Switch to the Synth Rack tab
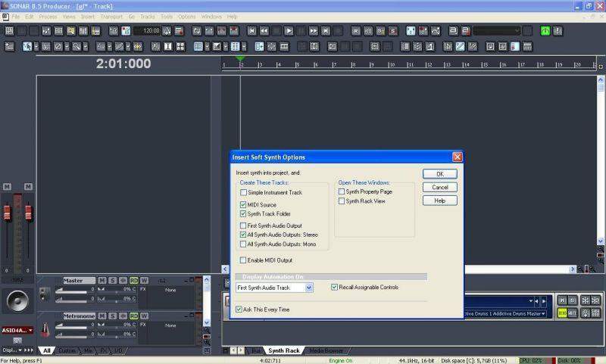606x364 pixels. pos(283,350)
